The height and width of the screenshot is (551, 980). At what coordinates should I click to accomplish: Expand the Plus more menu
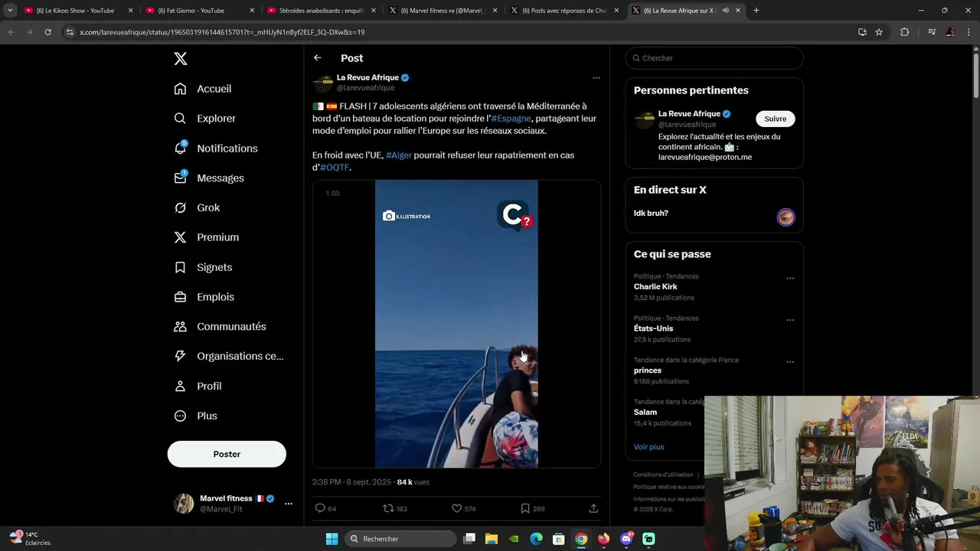(195, 416)
